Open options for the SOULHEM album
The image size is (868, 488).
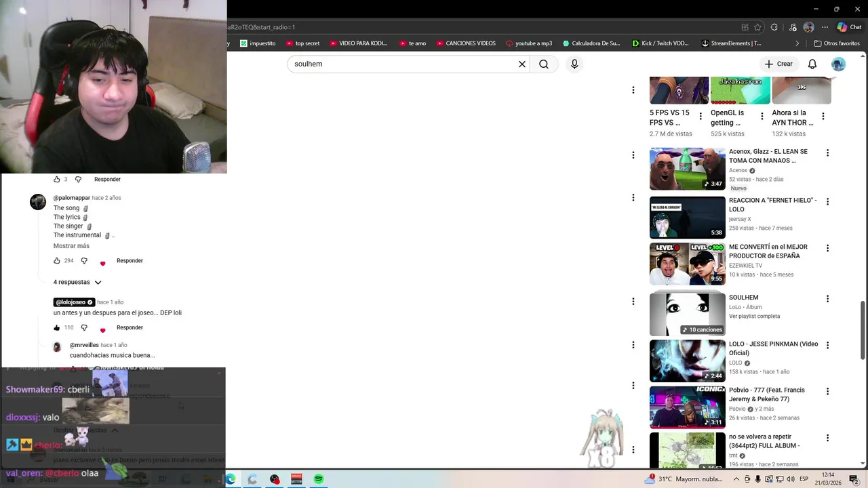point(827,299)
